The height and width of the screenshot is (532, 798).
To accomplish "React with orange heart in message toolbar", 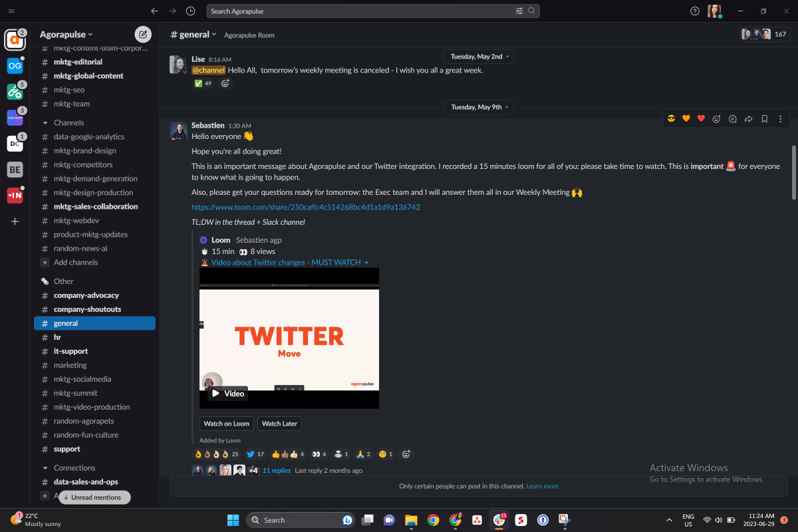I will point(686,119).
